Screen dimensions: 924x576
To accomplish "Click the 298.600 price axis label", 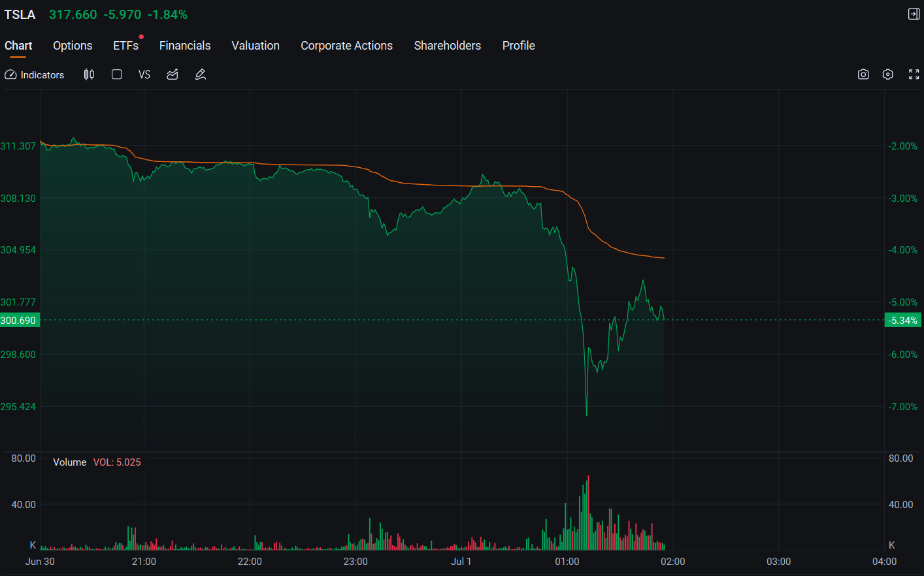I will click(18, 355).
